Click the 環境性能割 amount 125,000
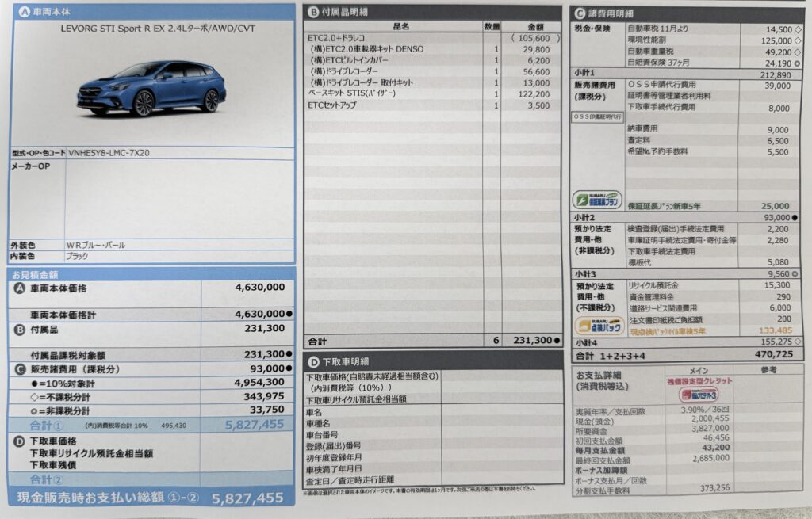 coord(776,40)
